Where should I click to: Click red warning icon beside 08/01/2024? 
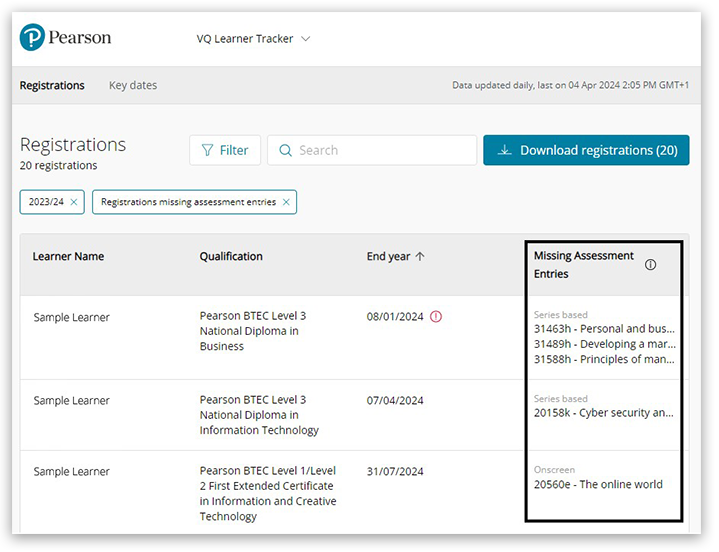435,317
